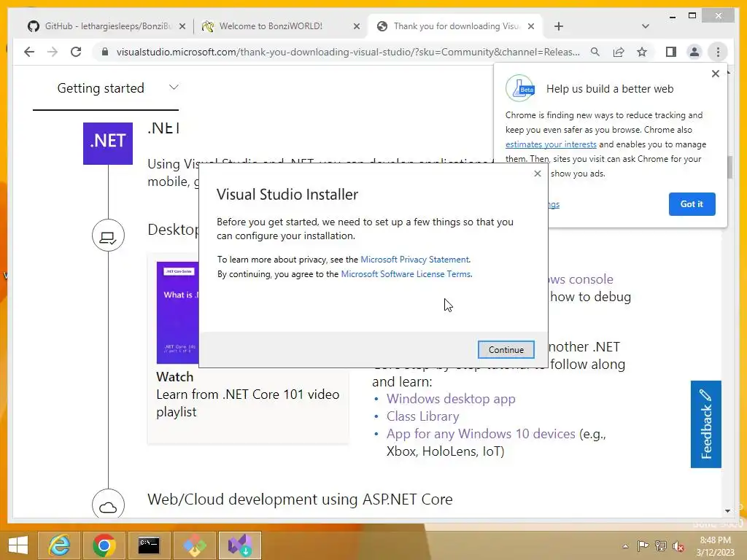Dismiss the Help us build a better web popup
This screenshot has width=747, height=560.
click(715, 74)
